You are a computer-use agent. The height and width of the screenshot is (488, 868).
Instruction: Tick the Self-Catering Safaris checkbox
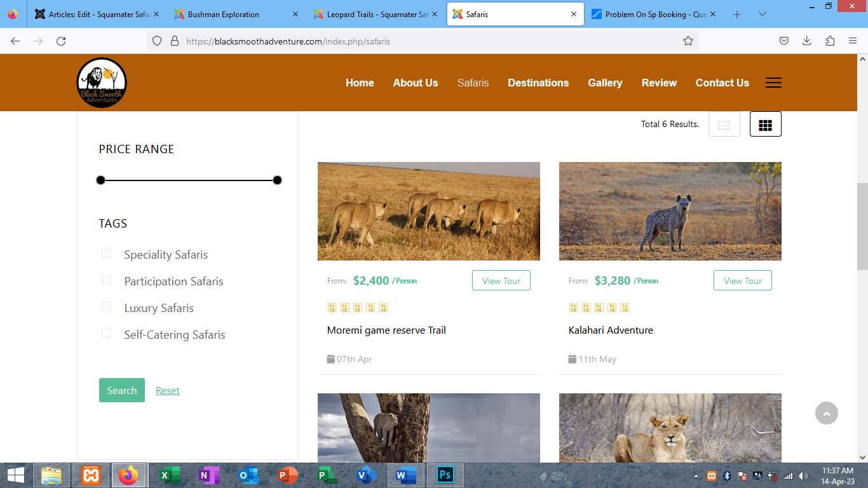106,334
